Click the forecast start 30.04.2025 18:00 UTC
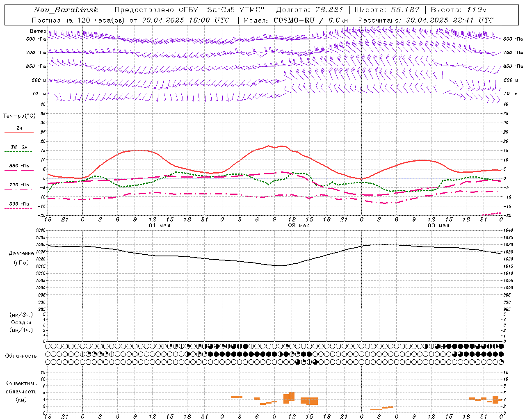 [185, 20]
